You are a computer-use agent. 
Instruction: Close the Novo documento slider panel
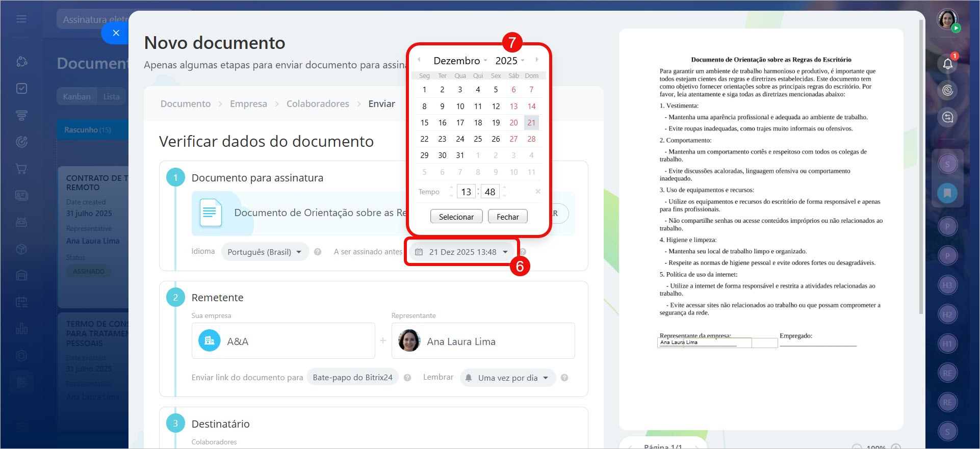point(116,33)
